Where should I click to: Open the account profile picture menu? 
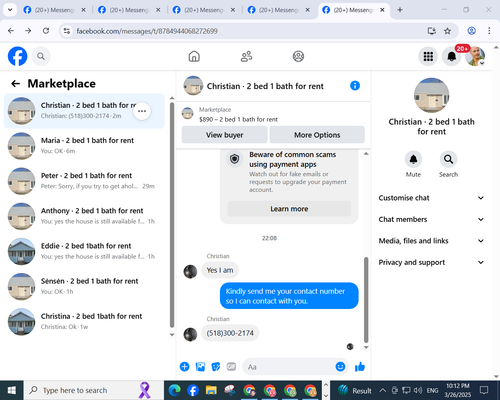(475, 56)
